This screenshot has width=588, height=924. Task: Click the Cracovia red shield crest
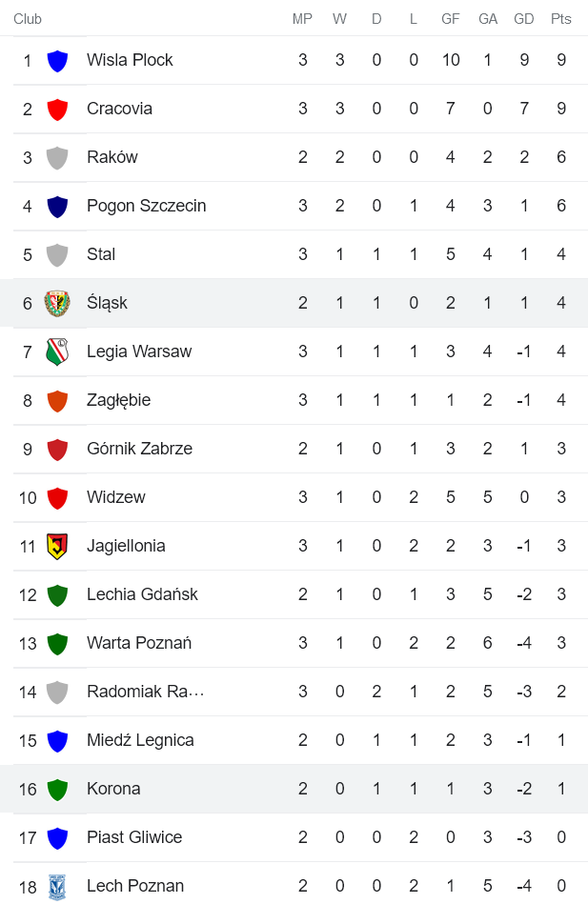[x=57, y=108]
